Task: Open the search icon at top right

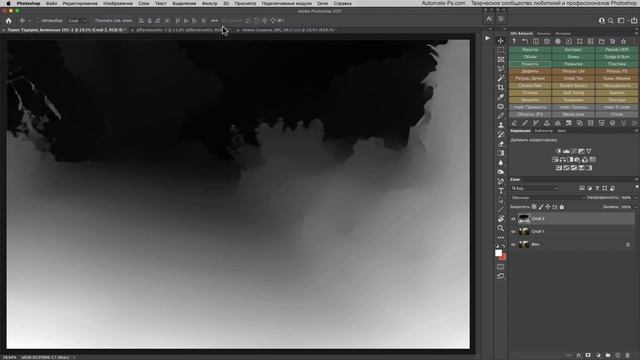Action: click(611, 20)
